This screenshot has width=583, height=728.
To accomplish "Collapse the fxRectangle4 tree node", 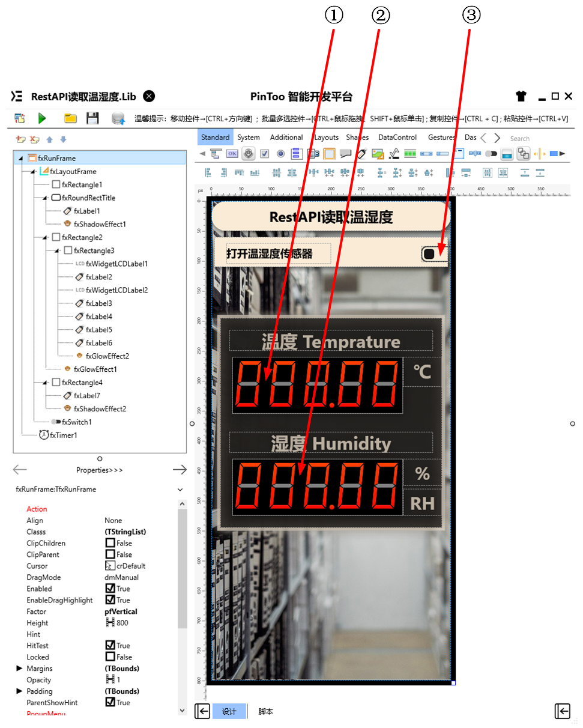I will pyautogui.click(x=45, y=383).
